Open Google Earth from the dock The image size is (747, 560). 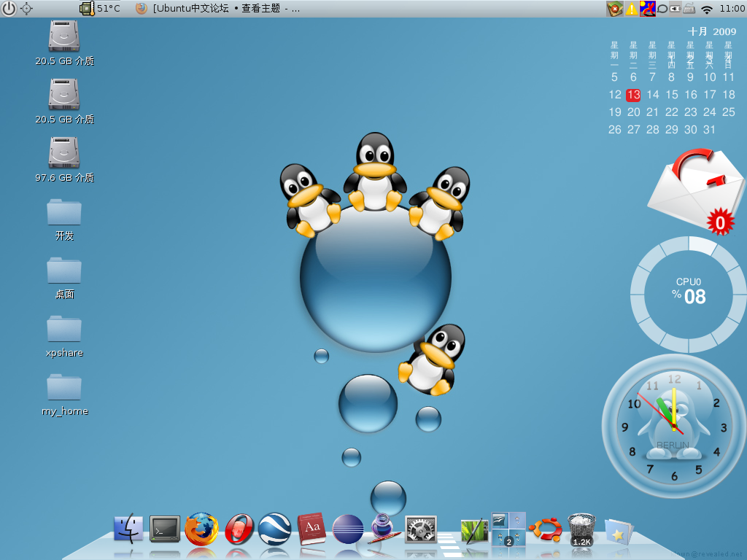point(275,529)
